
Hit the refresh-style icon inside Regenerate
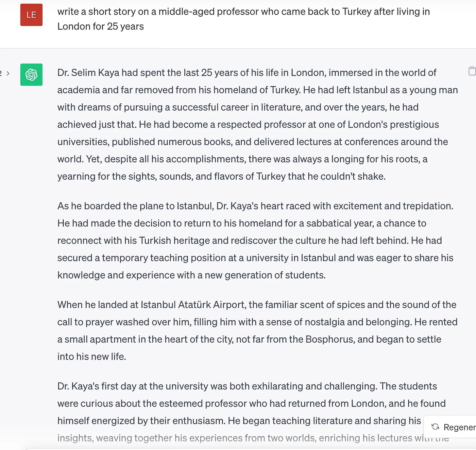click(435, 427)
